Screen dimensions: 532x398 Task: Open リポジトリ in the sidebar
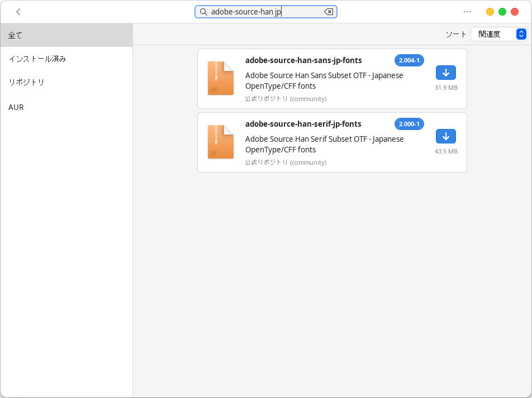(66, 82)
